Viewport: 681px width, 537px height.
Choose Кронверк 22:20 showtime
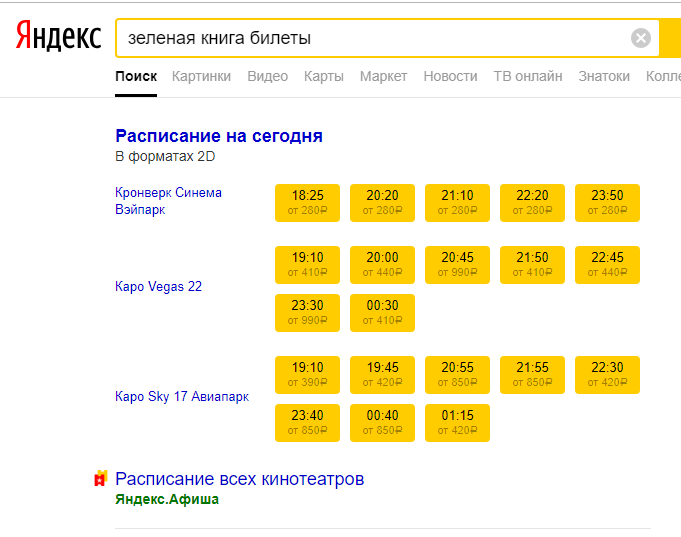[532, 203]
